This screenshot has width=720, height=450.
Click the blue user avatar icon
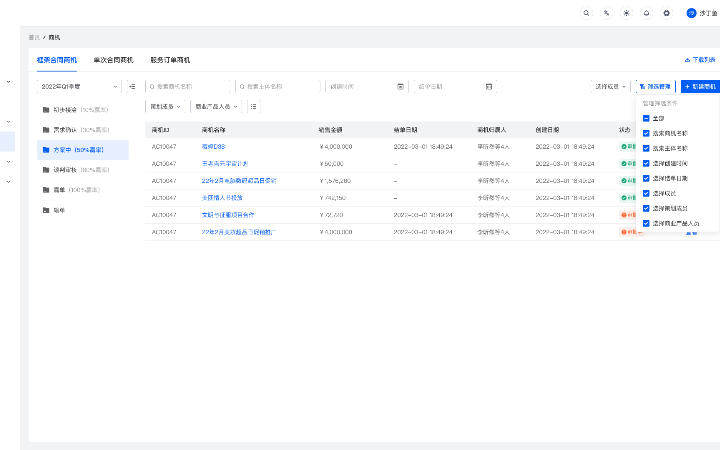point(692,13)
